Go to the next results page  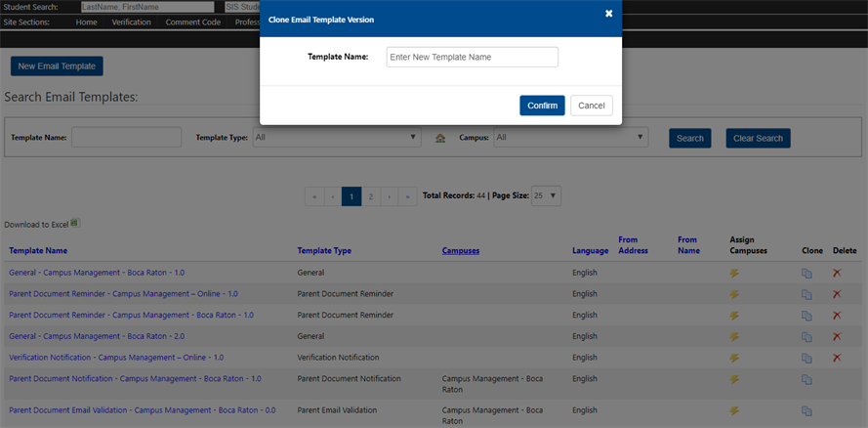coord(390,196)
